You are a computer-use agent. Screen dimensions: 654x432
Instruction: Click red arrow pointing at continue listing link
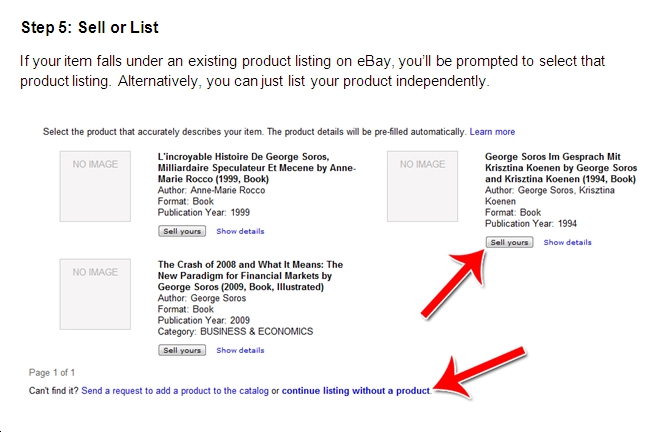point(480,372)
